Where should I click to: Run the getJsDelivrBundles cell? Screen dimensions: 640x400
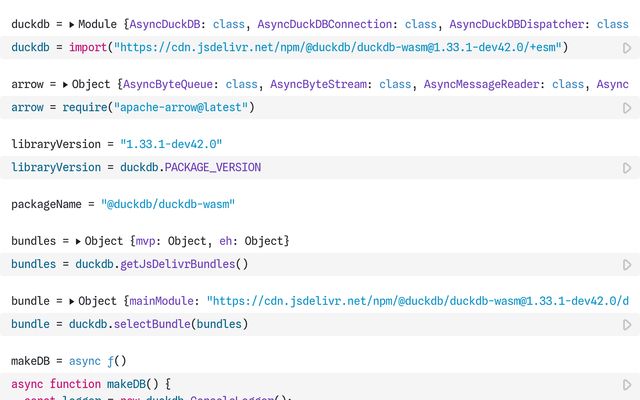[626, 264]
